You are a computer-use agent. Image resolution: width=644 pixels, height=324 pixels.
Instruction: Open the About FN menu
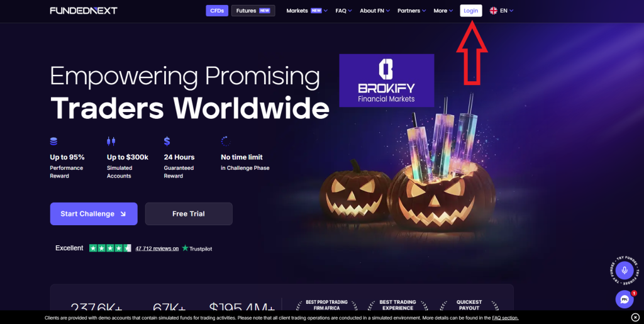[375, 11]
